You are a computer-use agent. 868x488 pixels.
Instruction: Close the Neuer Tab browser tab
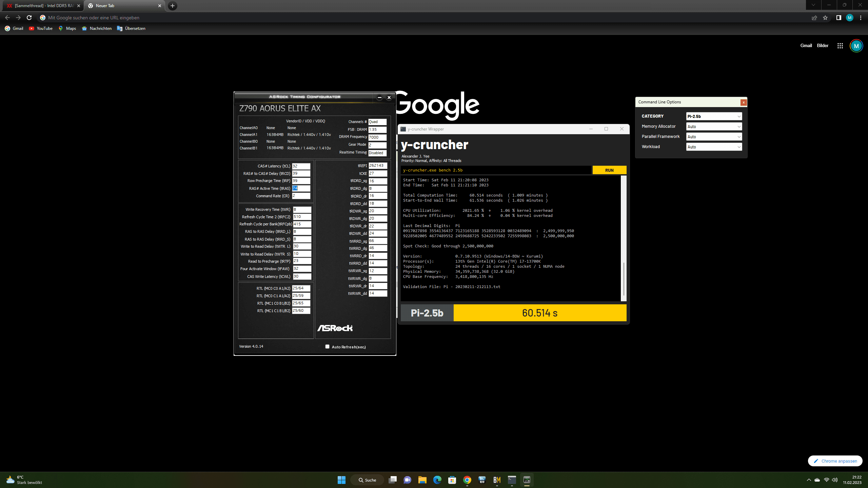(x=160, y=6)
